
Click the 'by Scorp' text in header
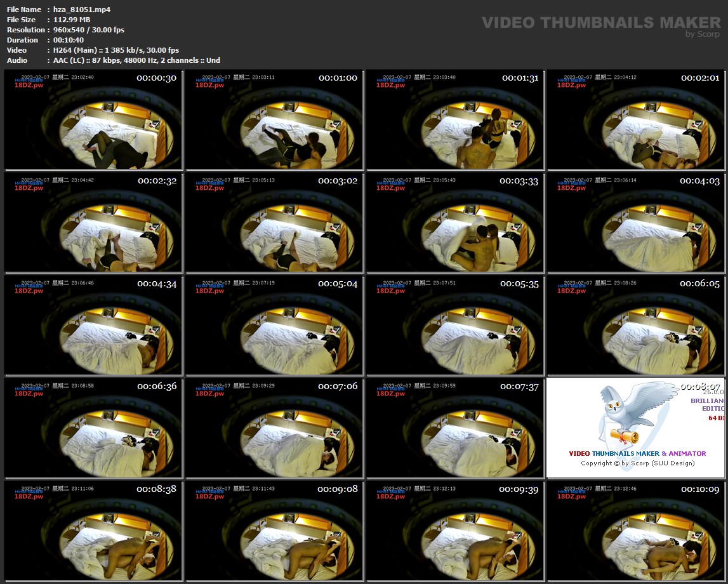coord(703,34)
